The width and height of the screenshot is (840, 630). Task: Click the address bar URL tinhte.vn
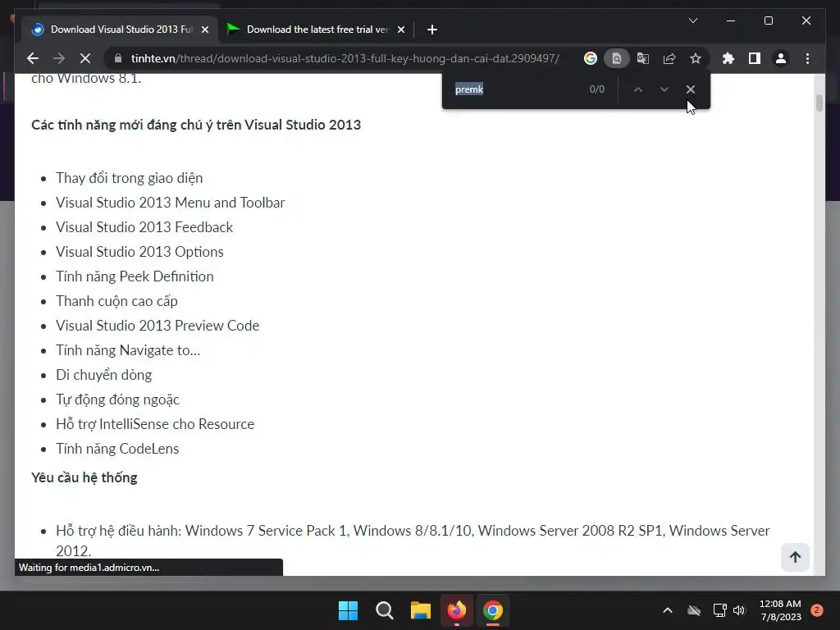coord(345,58)
